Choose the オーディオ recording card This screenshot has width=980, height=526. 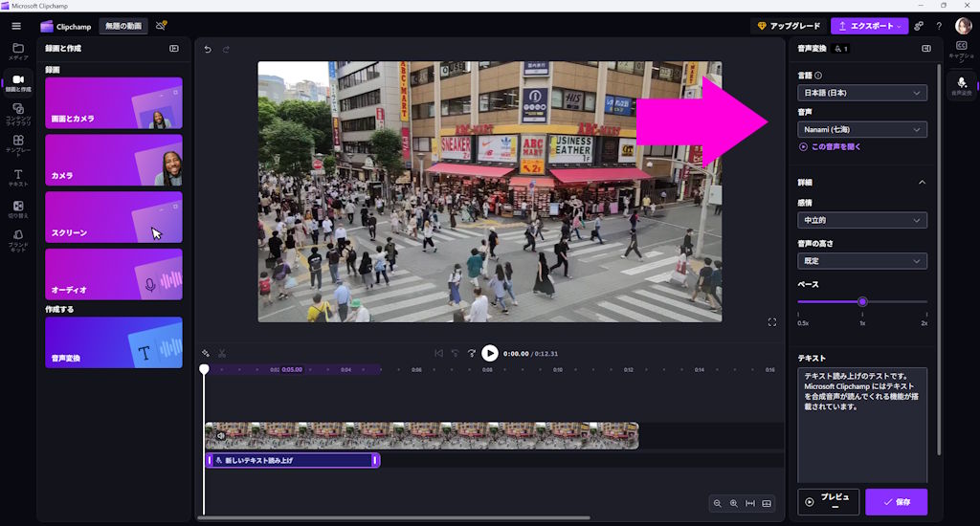pos(114,274)
